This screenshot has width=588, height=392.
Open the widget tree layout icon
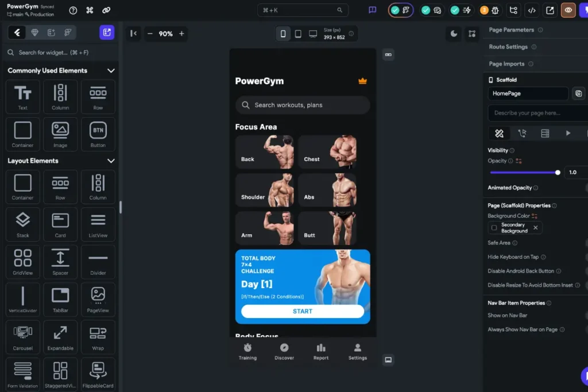point(472,34)
